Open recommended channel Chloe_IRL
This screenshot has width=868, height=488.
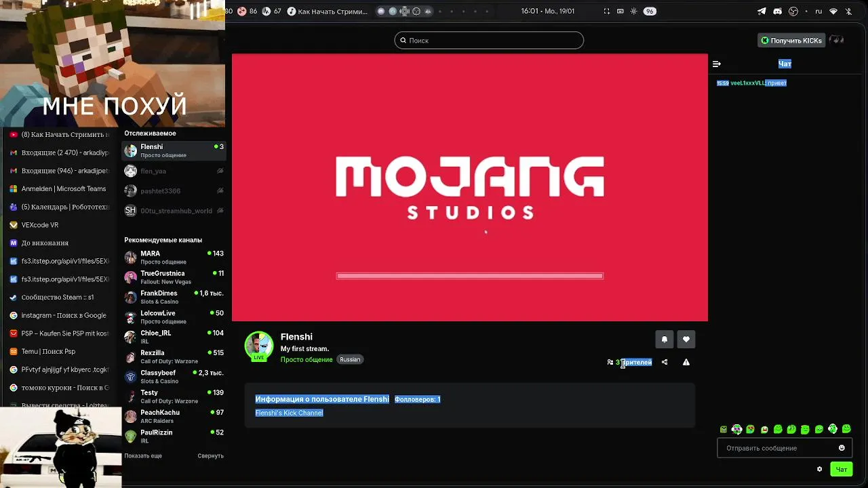pyautogui.click(x=174, y=337)
